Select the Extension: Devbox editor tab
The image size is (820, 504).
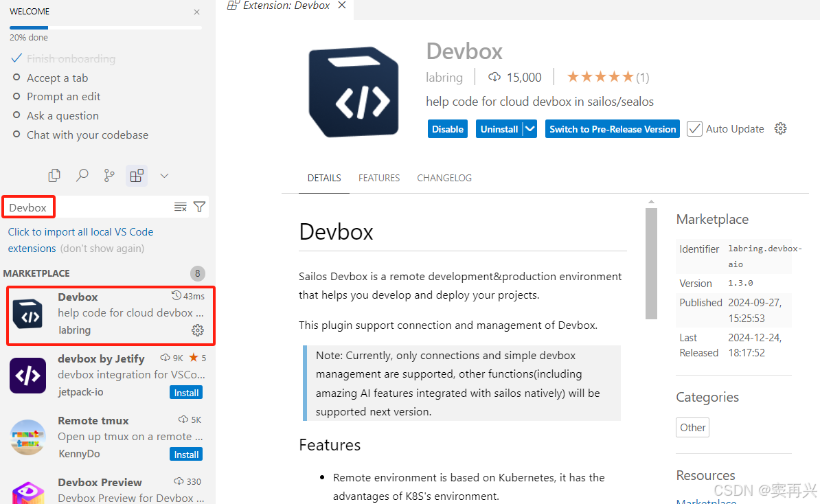click(286, 5)
